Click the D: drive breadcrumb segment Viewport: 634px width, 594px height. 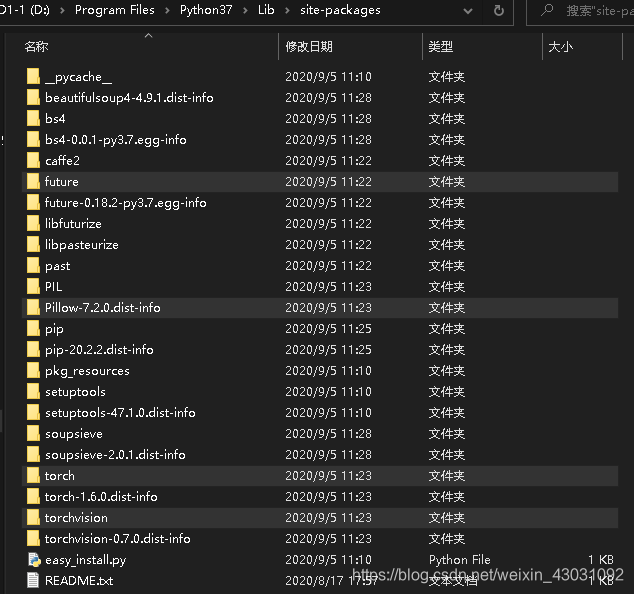[x=25, y=10]
